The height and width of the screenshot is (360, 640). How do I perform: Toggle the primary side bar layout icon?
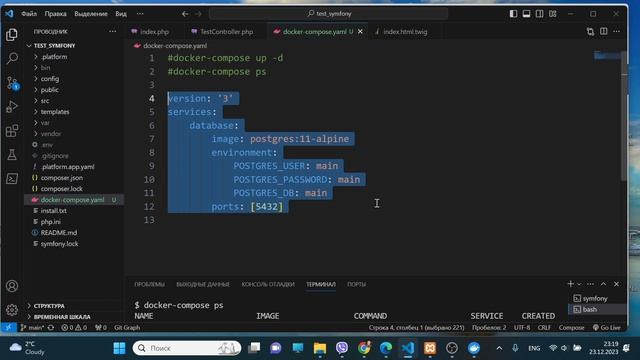[x=513, y=13]
